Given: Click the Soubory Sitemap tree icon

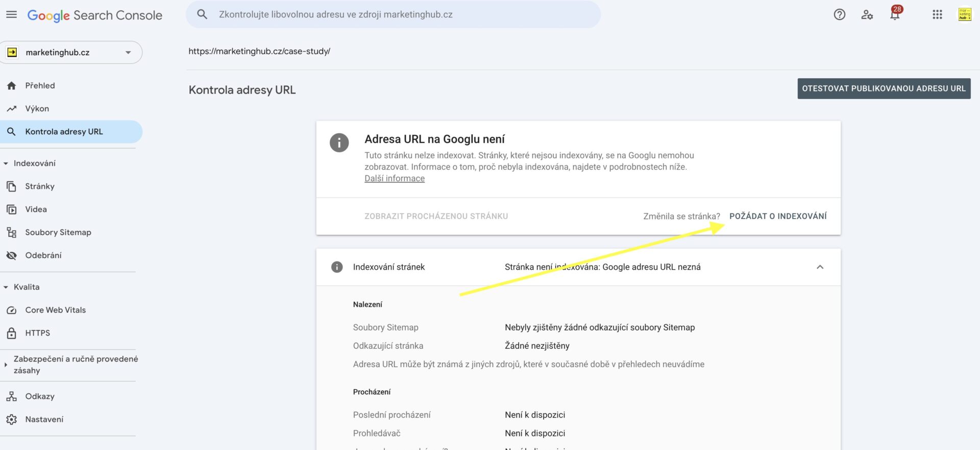Looking at the screenshot, I should (12, 232).
